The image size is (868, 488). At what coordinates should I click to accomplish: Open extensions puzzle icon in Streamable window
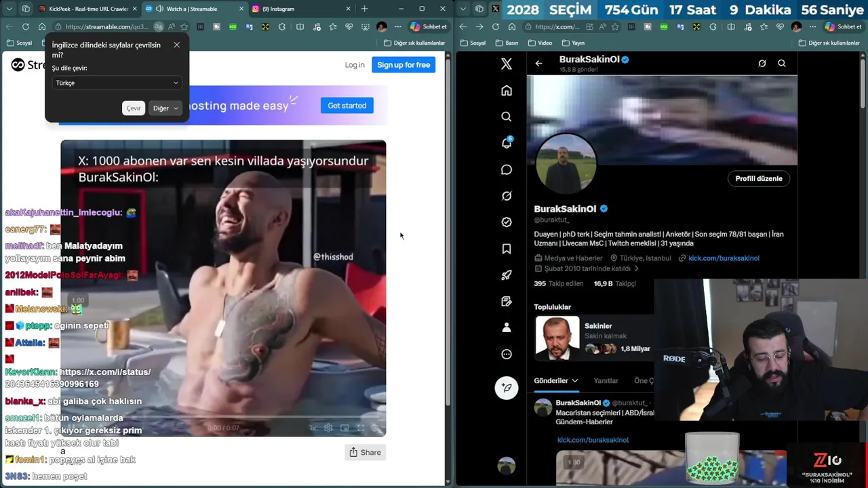point(281,26)
